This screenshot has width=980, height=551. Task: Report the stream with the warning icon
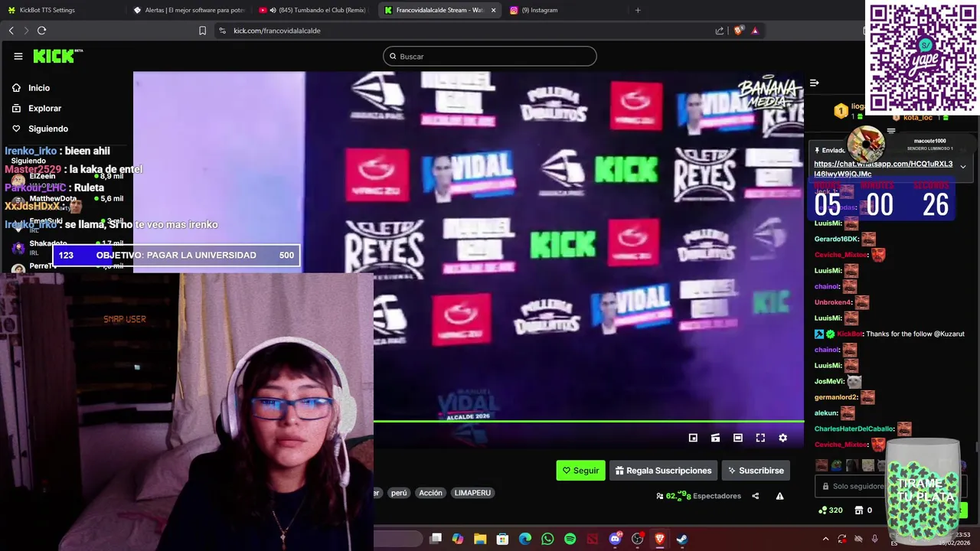pyautogui.click(x=779, y=496)
